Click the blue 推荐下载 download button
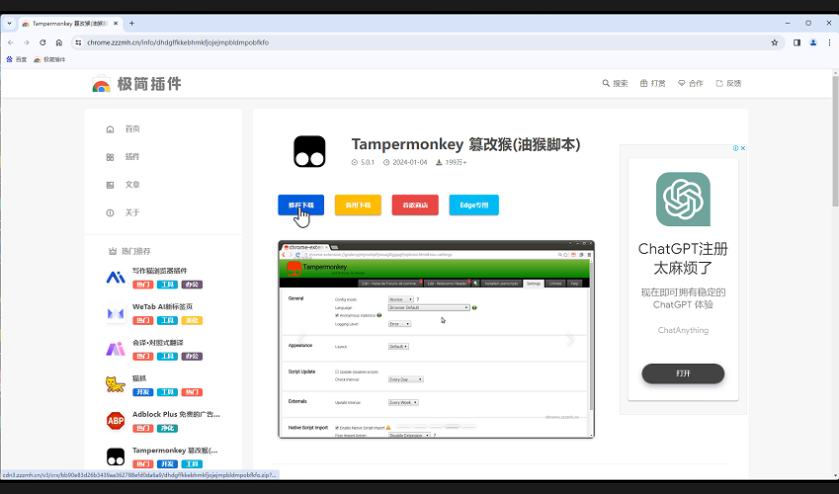This screenshot has width=839, height=494. pyautogui.click(x=301, y=205)
